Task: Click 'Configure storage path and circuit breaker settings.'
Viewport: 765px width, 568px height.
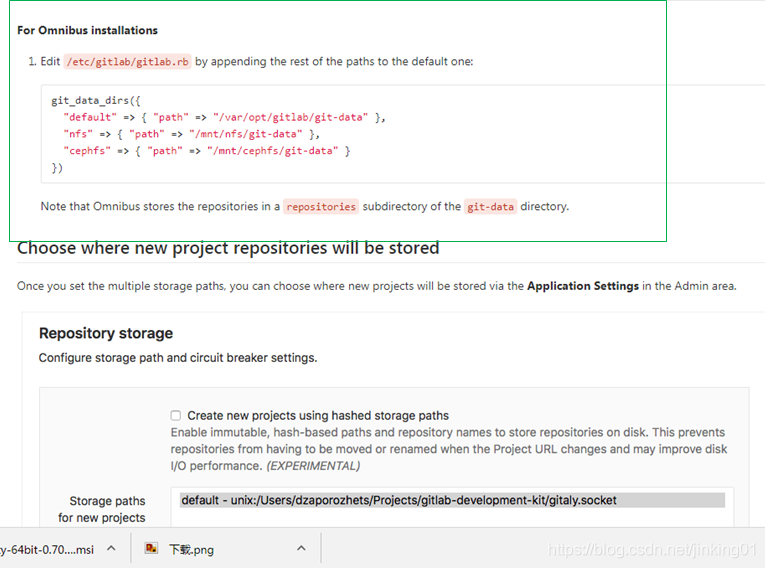Action: coord(178,358)
